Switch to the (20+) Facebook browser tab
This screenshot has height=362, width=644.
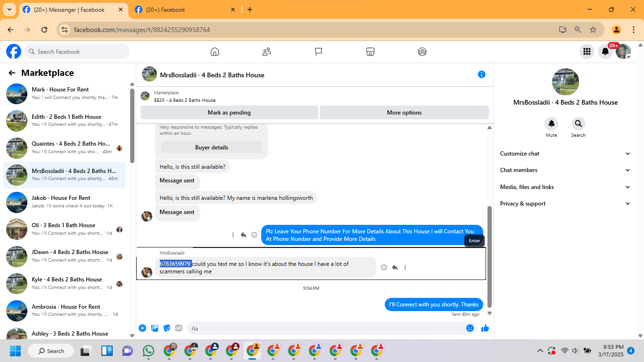pyautogui.click(x=185, y=10)
